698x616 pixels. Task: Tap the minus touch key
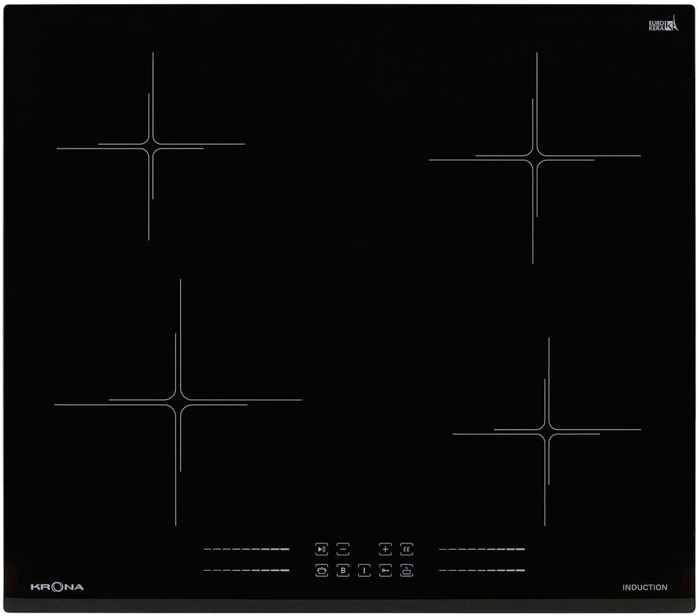(x=343, y=549)
